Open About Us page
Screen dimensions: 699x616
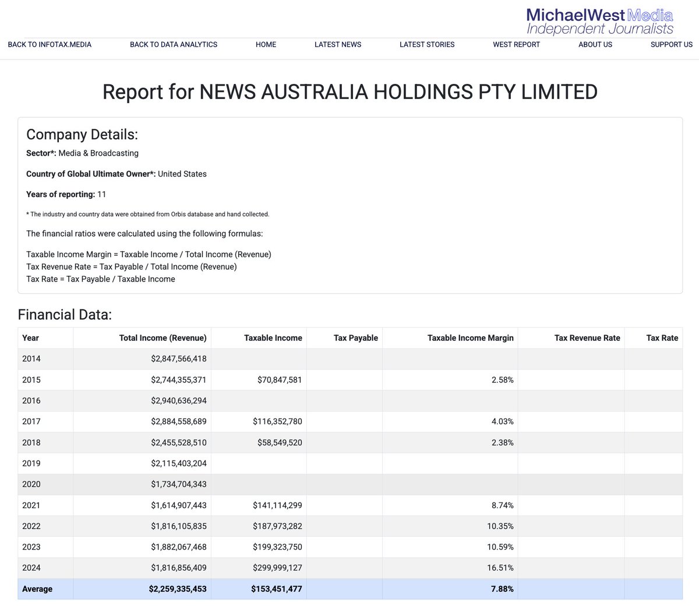[x=595, y=44]
